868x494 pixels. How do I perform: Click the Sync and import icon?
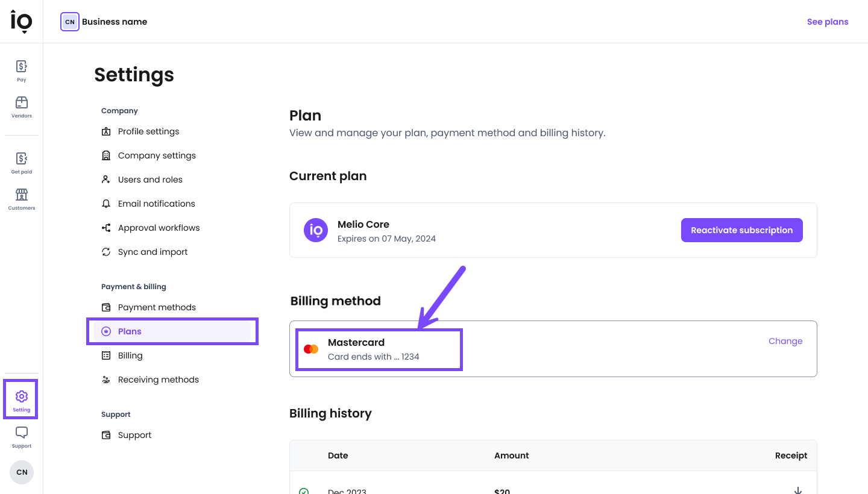pos(106,252)
